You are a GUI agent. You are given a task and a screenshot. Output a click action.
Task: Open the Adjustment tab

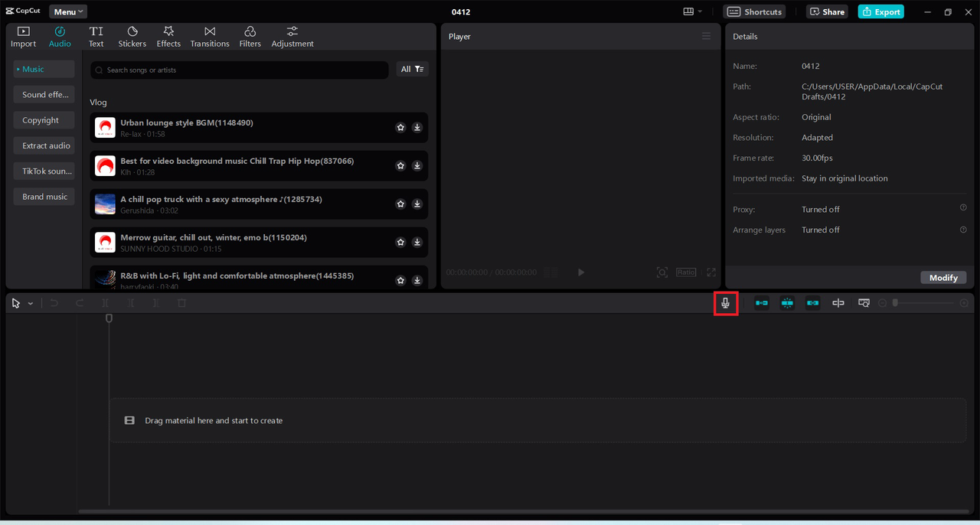tap(292, 37)
